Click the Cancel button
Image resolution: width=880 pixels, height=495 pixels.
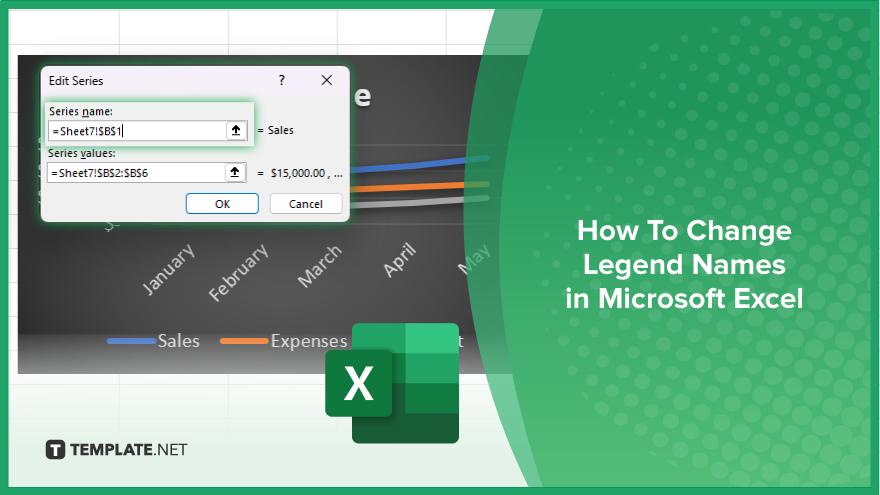306,204
